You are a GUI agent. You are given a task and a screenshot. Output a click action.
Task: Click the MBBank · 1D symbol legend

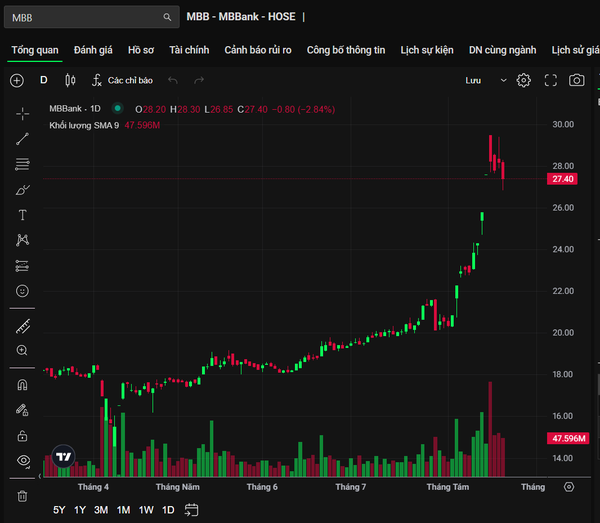coord(75,109)
